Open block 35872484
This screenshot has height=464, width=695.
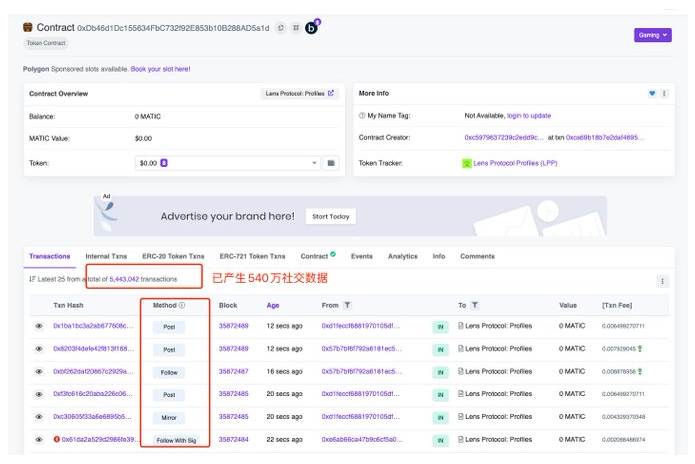click(233, 440)
